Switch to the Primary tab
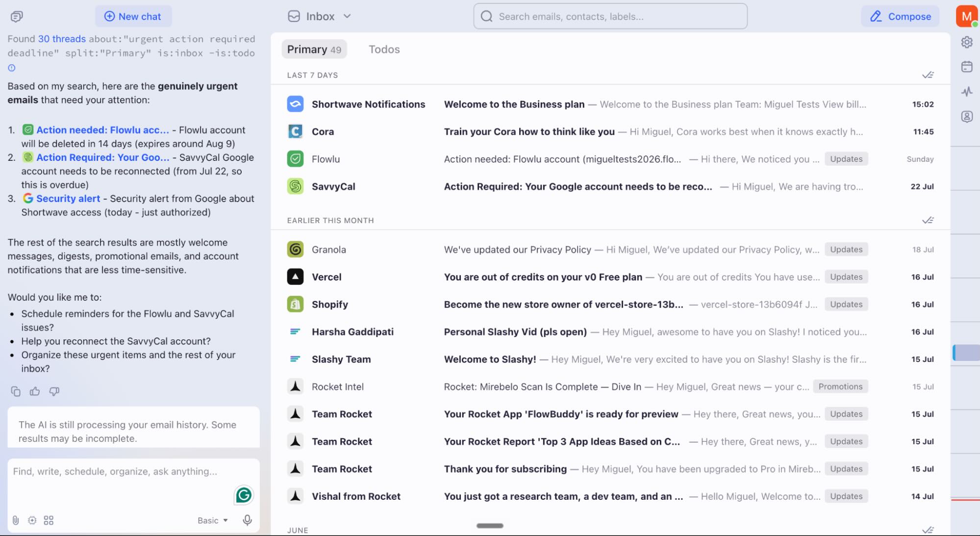This screenshot has width=980, height=536. click(x=314, y=49)
